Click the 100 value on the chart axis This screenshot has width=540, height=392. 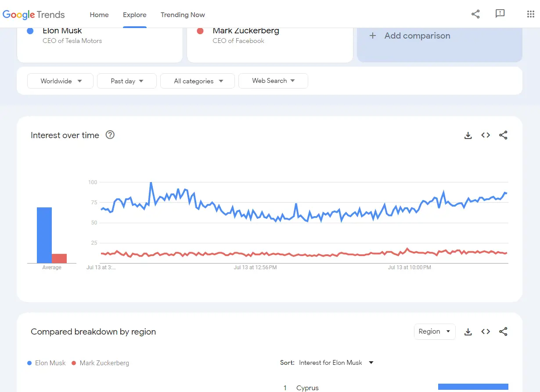tap(92, 182)
